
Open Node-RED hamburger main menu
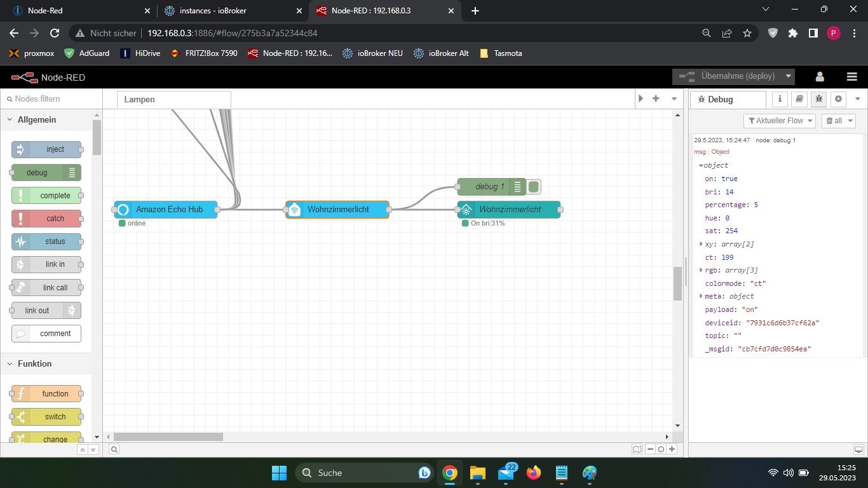tap(852, 76)
